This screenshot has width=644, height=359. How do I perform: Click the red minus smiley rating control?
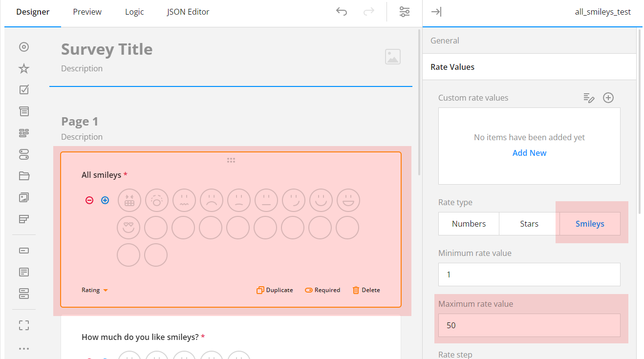(x=89, y=200)
